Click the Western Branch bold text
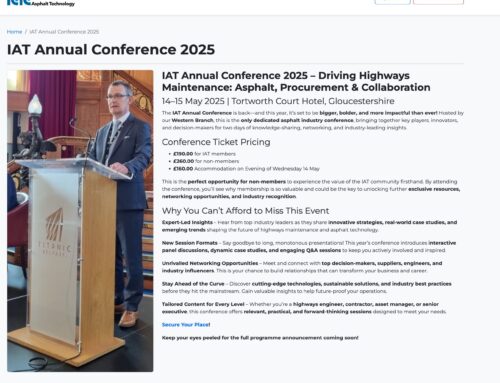 [x=192, y=120]
